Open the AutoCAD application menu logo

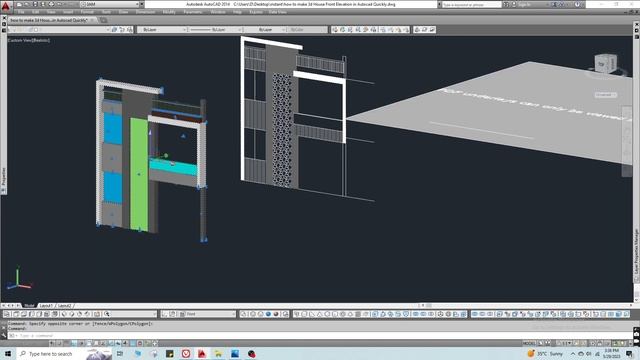tap(6, 5)
